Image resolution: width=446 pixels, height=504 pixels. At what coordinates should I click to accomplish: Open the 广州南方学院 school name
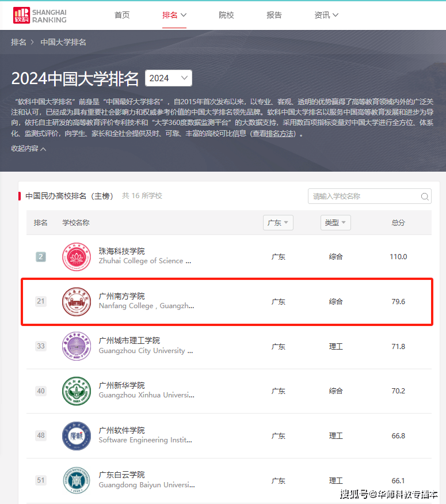click(121, 296)
